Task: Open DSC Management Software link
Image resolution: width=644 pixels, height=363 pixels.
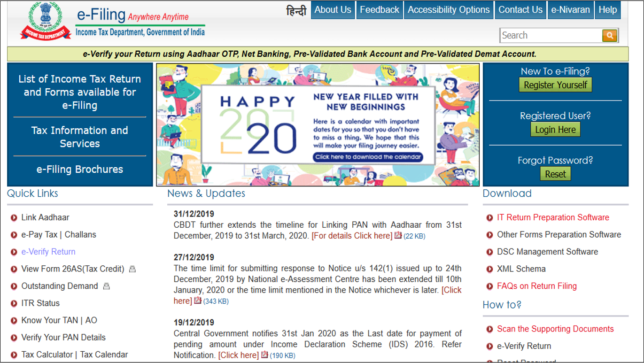Action: [x=548, y=252]
